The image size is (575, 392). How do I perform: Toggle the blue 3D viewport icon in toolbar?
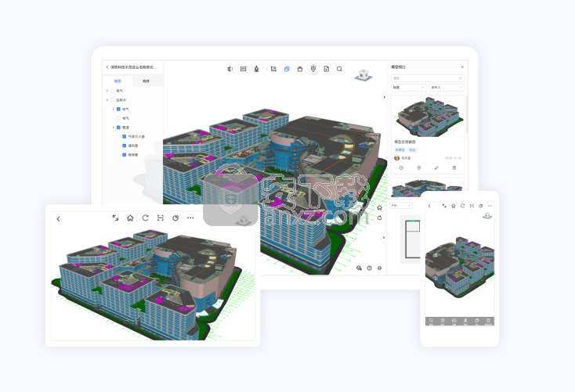pos(287,69)
